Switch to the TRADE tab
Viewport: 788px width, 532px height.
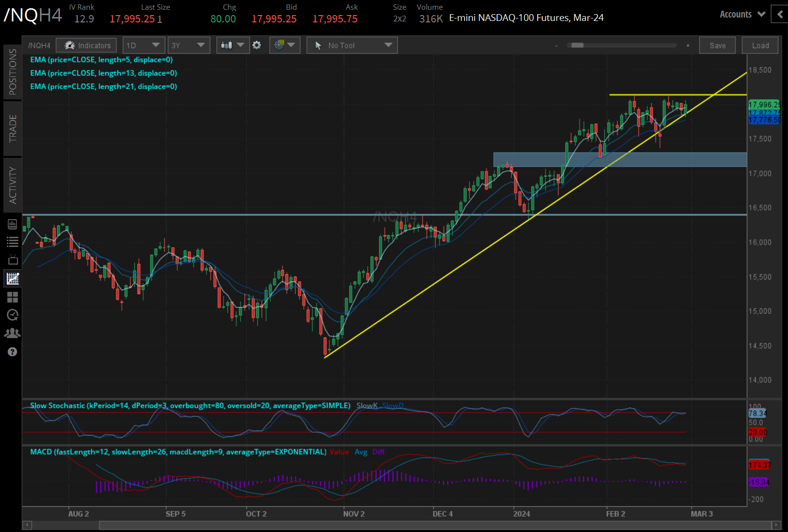(x=13, y=129)
